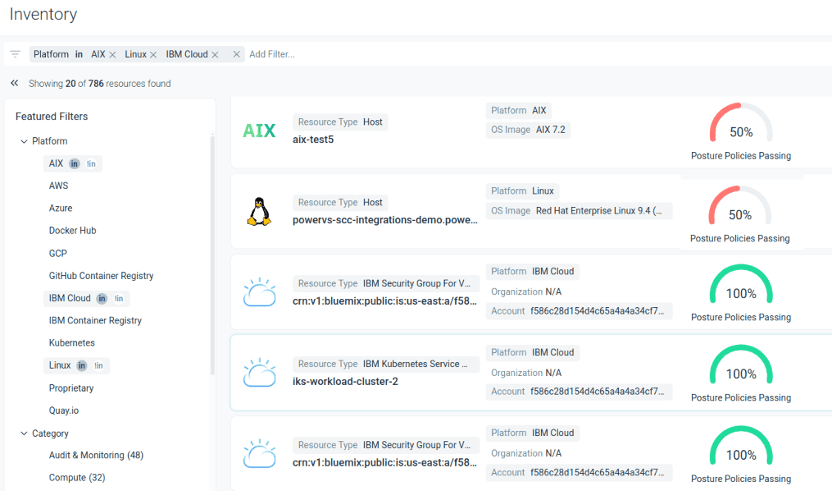Click Resource Type Host tag on aix-test5
The image size is (832, 492).
340,122
